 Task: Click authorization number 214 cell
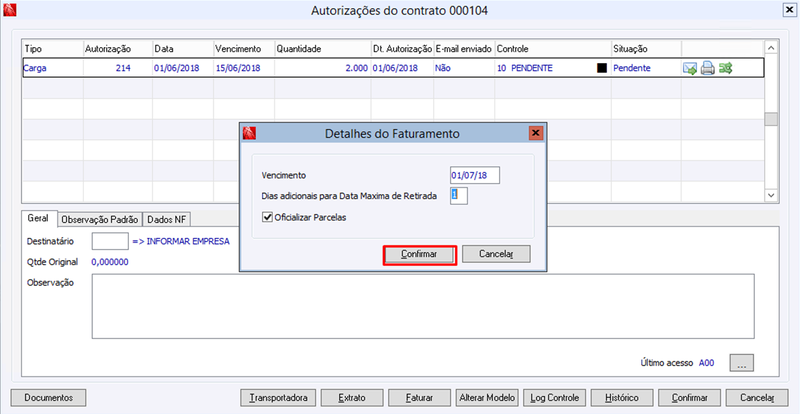point(118,68)
